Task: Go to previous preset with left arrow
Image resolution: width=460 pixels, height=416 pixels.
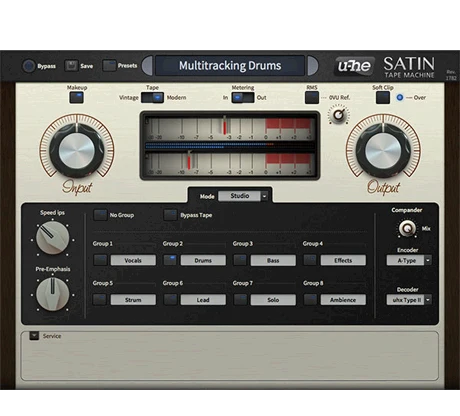Action: 147,66
